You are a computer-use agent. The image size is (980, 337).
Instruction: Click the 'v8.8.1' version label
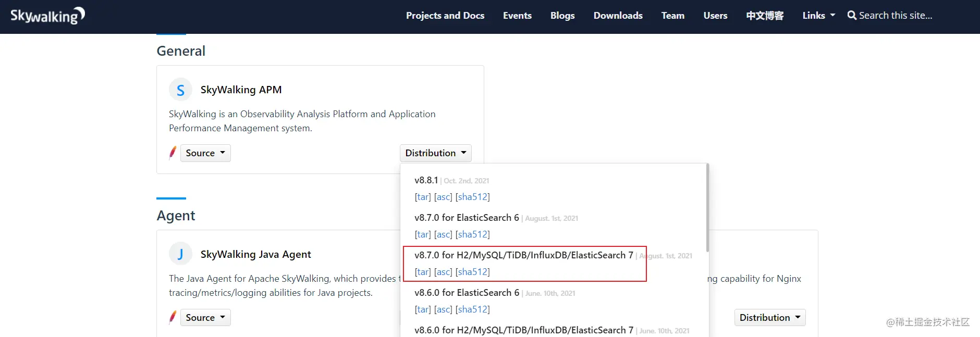426,180
